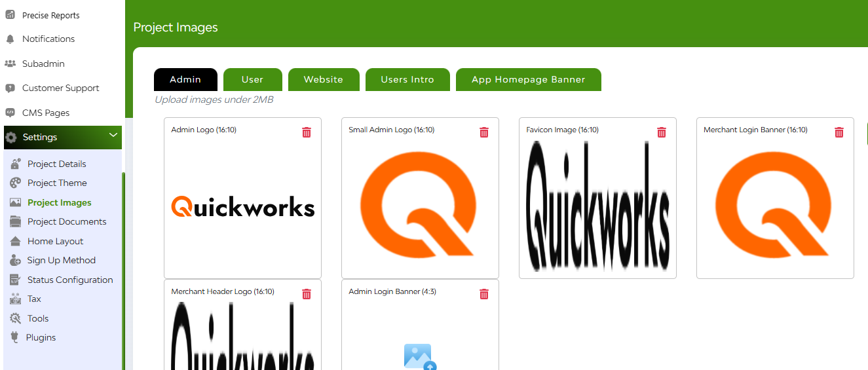This screenshot has height=370, width=868.
Task: Click the sidebar green scrollbar
Action: (x=123, y=270)
